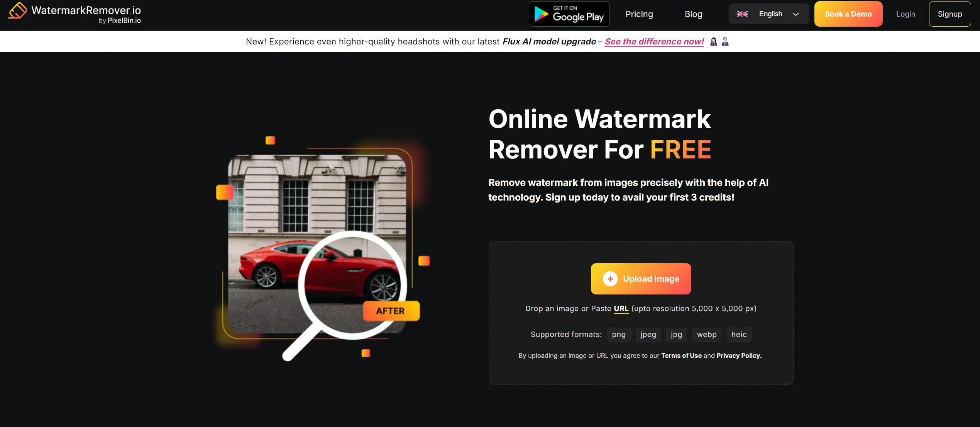Click the Upload Image button
Screen dimensions: 980x427
[x=641, y=279]
